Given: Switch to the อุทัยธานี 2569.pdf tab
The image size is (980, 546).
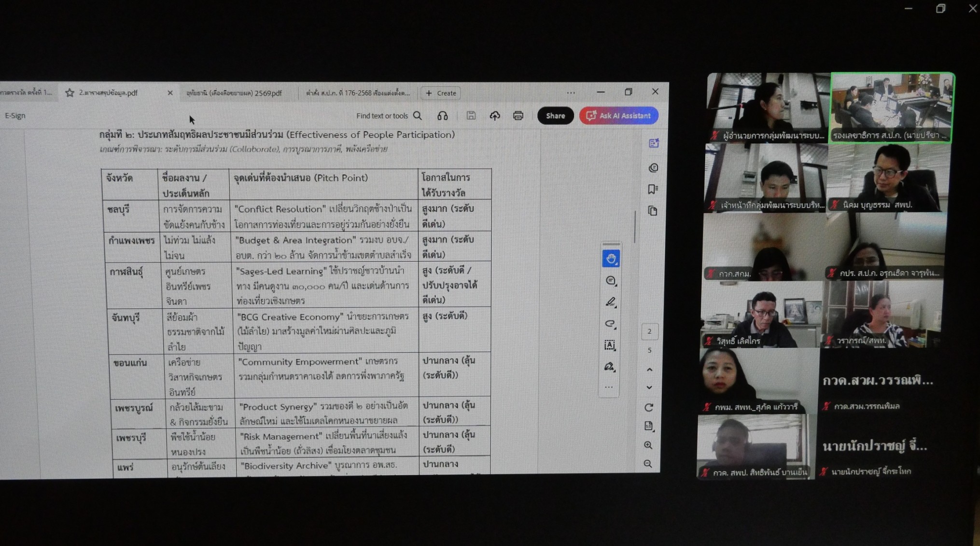Looking at the screenshot, I should 234,93.
